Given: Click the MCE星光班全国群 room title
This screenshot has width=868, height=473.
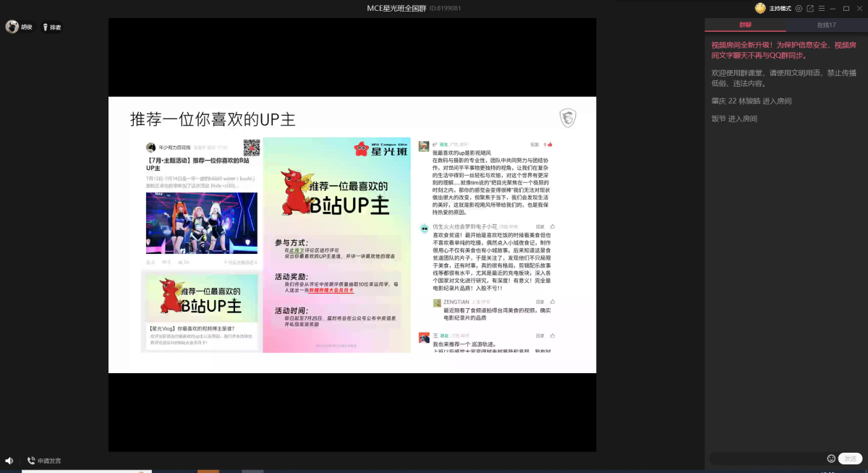Looking at the screenshot, I should [397, 9].
